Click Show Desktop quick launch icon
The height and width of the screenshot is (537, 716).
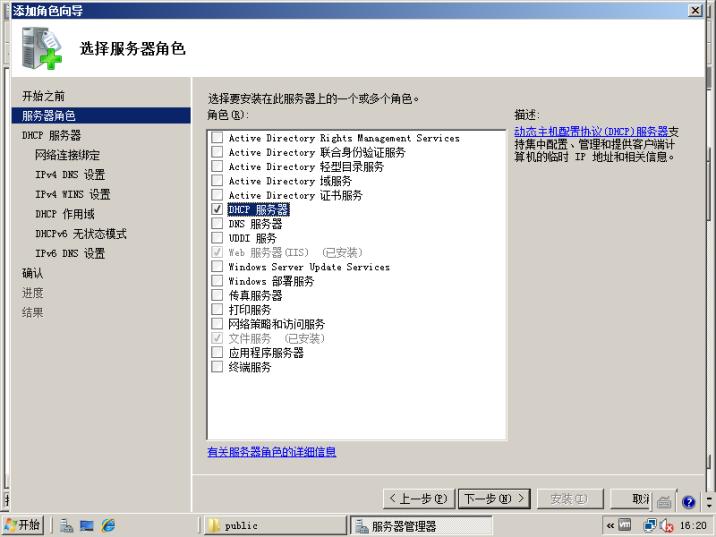point(87,526)
